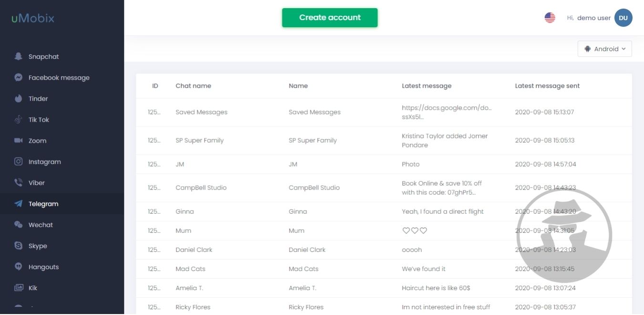Go to Wechat in the sidebar
Viewport: 644px width, 315px height.
point(41,225)
